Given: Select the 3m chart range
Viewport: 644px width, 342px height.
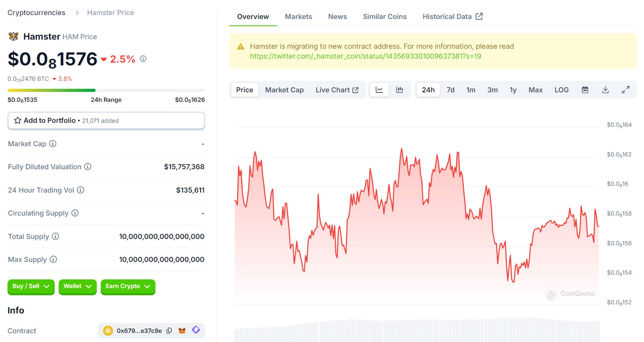Looking at the screenshot, I should 493,90.
